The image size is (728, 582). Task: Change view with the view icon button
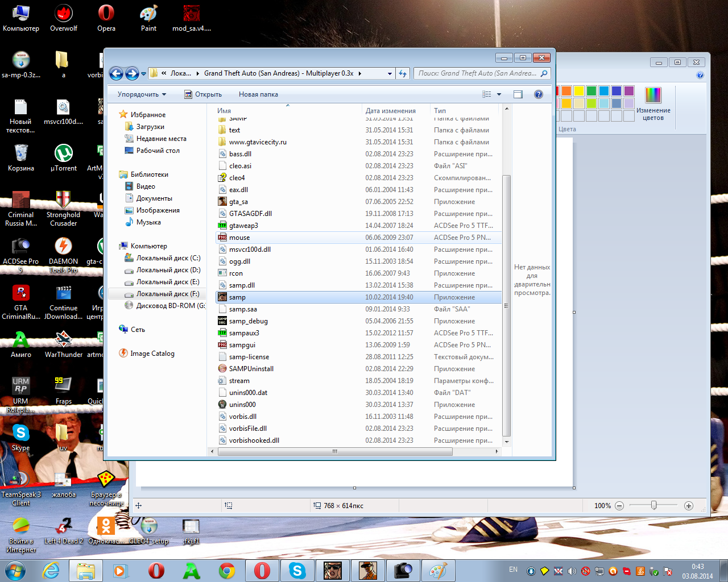pos(486,94)
